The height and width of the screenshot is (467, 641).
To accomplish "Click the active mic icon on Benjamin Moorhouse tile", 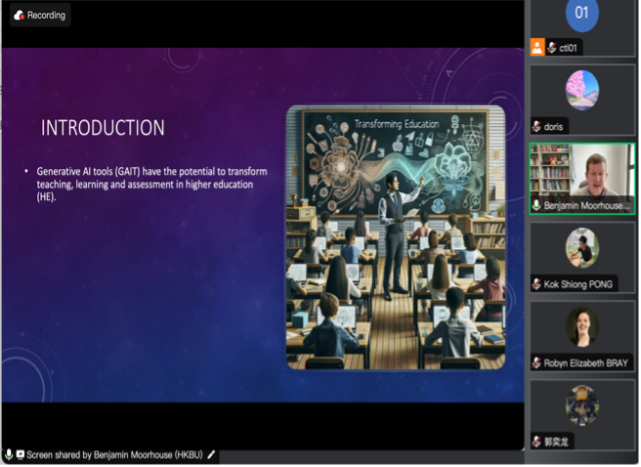I will tap(537, 205).
